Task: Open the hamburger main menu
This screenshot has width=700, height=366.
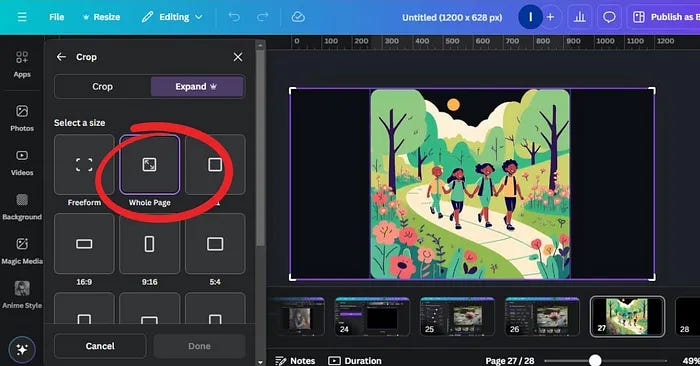Action: click(22, 17)
